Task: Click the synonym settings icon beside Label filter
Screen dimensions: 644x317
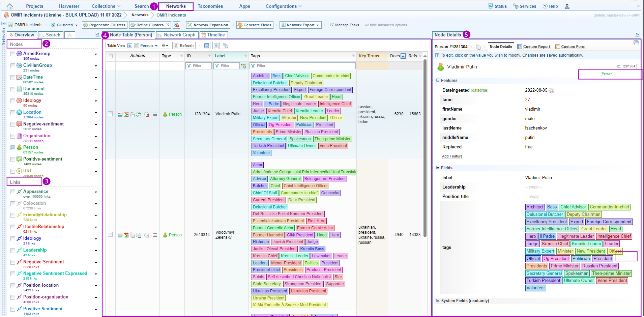Action: pyautogui.click(x=243, y=66)
